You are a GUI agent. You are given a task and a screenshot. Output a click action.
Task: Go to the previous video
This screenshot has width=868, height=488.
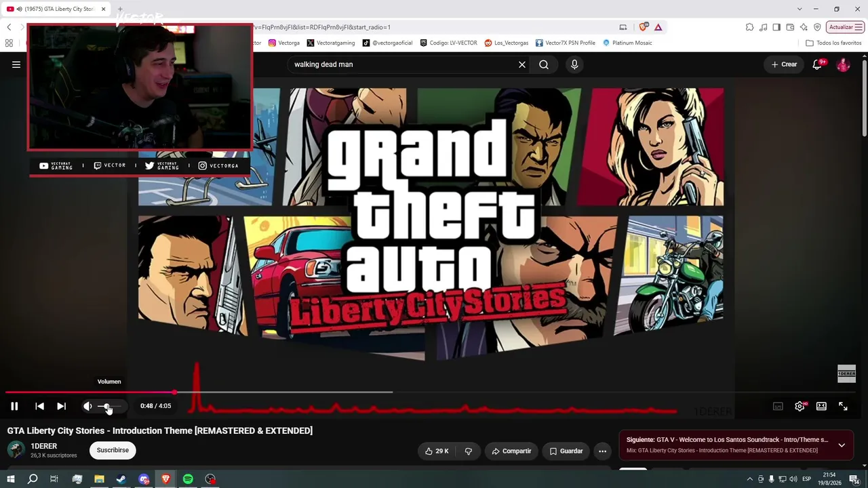[x=39, y=406]
